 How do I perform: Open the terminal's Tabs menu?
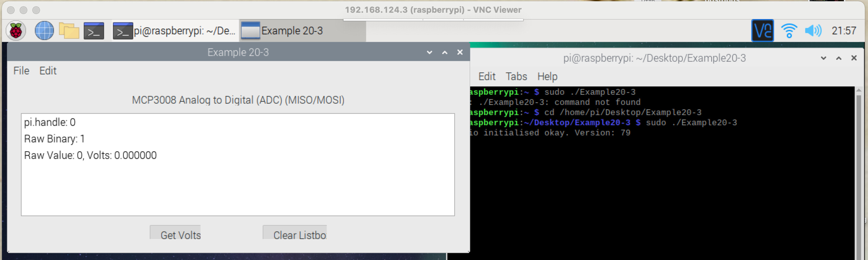pyautogui.click(x=516, y=76)
